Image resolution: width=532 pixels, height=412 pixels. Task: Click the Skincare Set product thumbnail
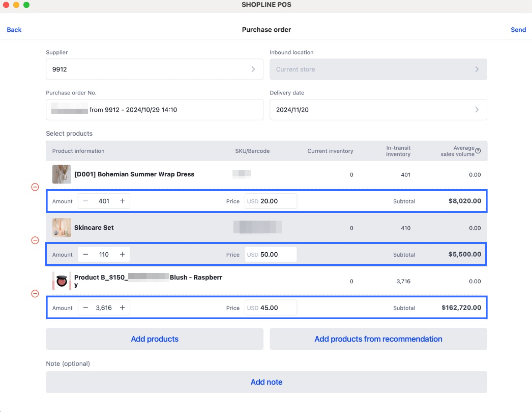point(62,228)
